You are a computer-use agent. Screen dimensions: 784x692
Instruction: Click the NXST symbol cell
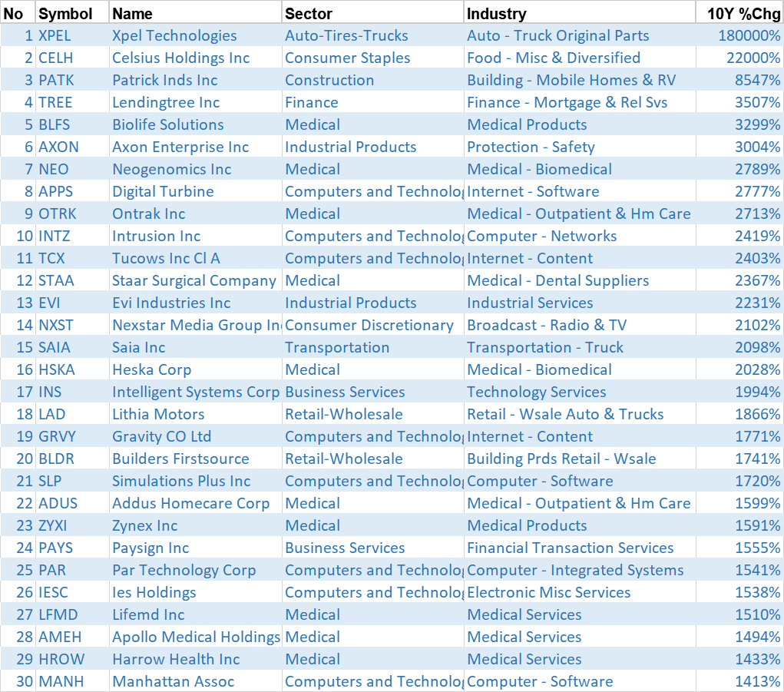pyautogui.click(x=72, y=325)
